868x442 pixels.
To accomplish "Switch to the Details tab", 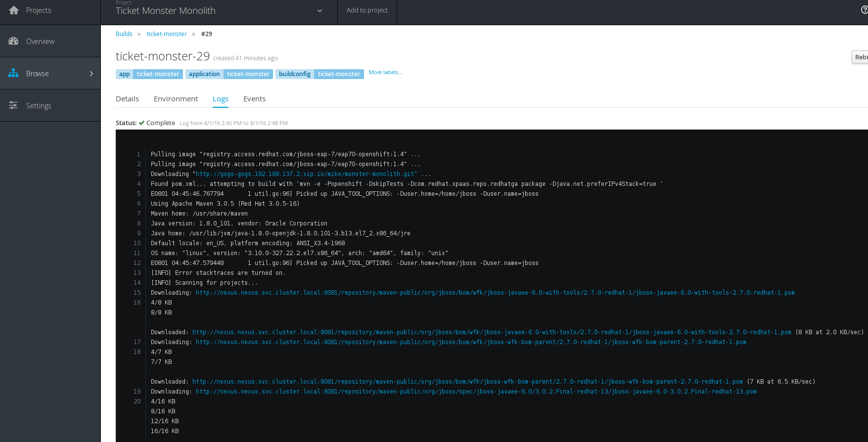I will tap(127, 99).
